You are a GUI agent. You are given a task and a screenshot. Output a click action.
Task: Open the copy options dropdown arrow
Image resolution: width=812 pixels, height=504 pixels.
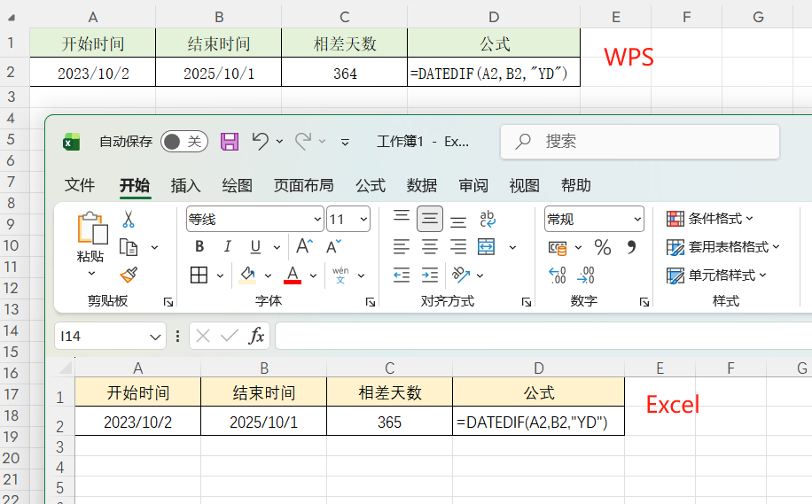[x=154, y=247]
